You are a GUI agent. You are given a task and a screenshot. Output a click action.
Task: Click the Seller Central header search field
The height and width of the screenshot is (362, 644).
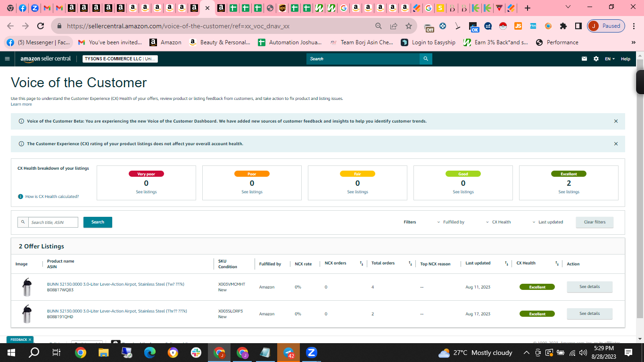pyautogui.click(x=363, y=59)
